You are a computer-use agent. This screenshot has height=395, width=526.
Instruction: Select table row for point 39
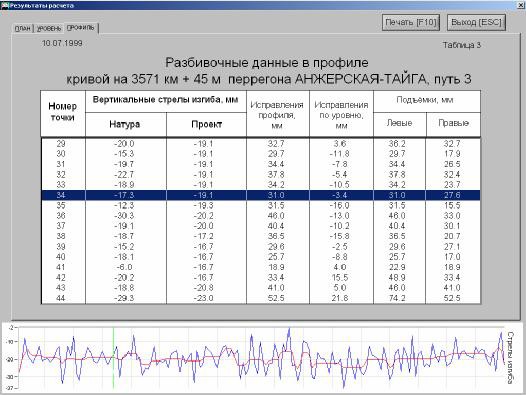(x=261, y=247)
